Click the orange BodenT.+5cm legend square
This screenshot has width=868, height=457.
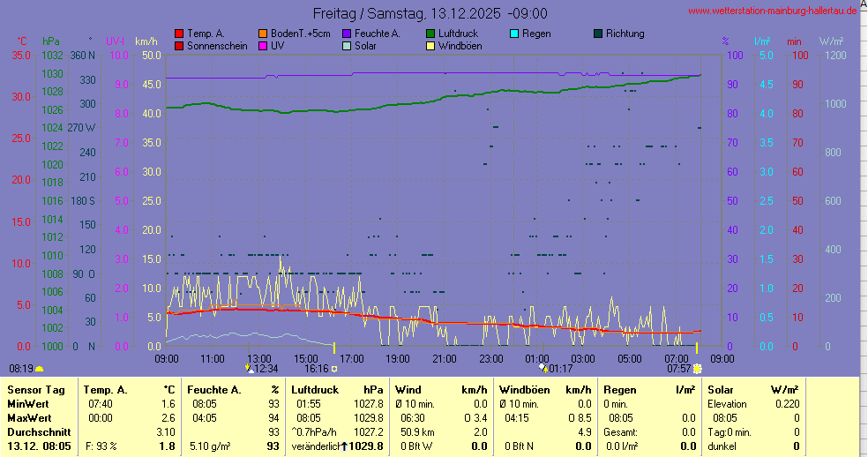(263, 34)
